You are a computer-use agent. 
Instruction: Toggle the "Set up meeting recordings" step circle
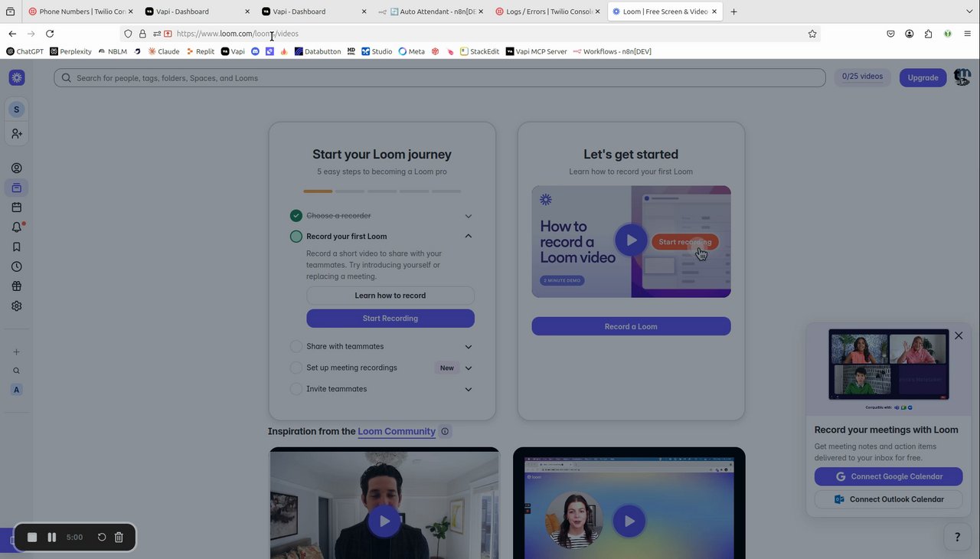pos(296,368)
